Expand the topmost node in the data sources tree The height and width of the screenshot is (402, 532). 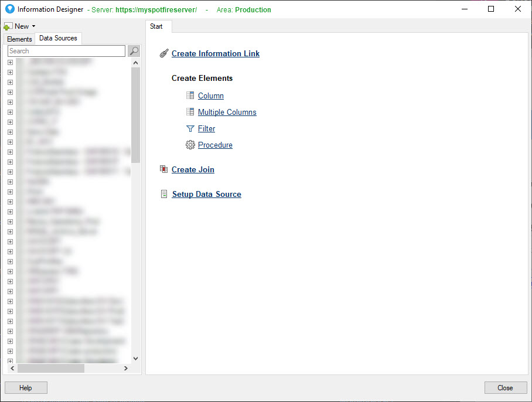[x=10, y=62]
